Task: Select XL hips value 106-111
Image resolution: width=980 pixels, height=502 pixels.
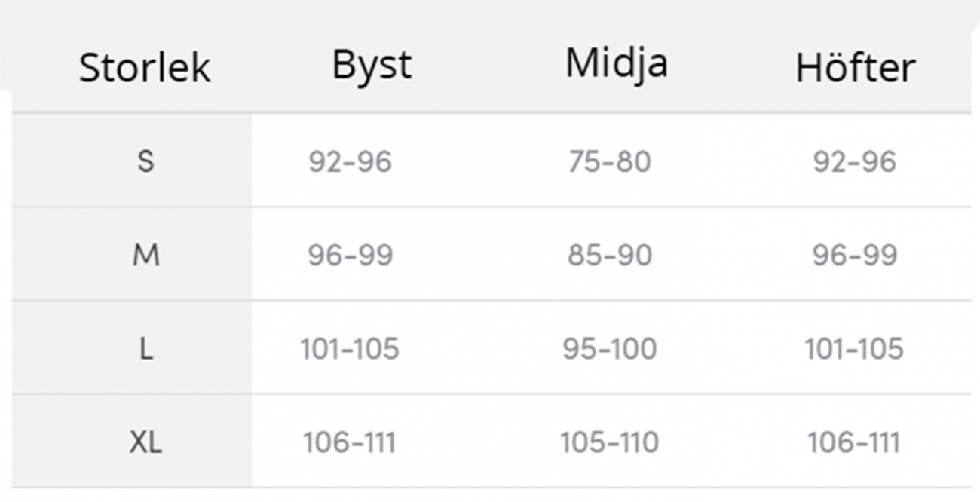Action: coord(853,442)
